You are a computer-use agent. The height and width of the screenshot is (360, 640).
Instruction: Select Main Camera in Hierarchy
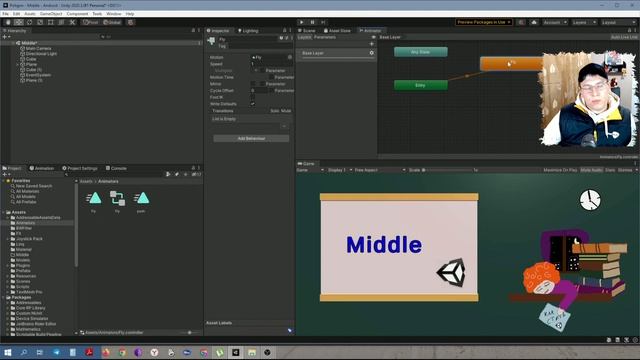pyautogui.click(x=39, y=49)
